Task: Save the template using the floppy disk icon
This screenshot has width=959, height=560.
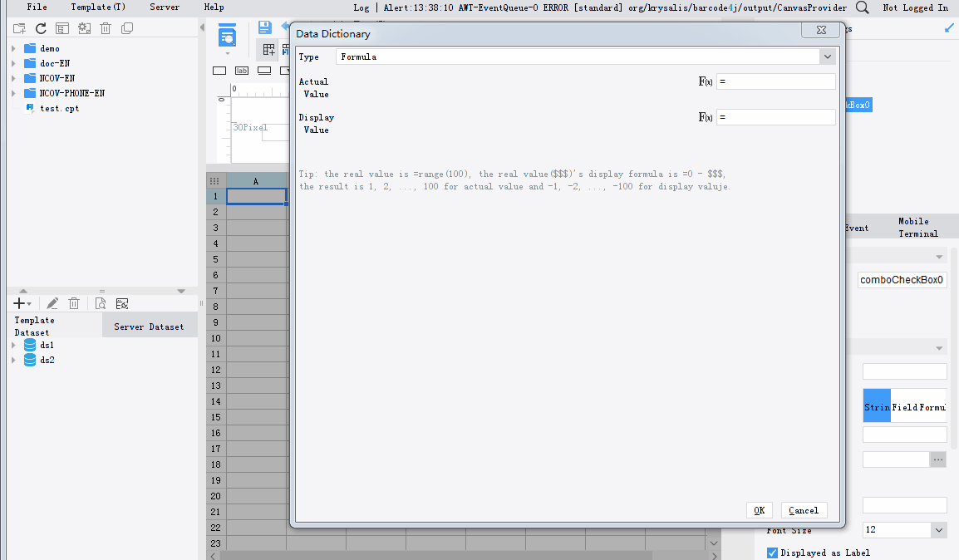Action: click(x=265, y=27)
